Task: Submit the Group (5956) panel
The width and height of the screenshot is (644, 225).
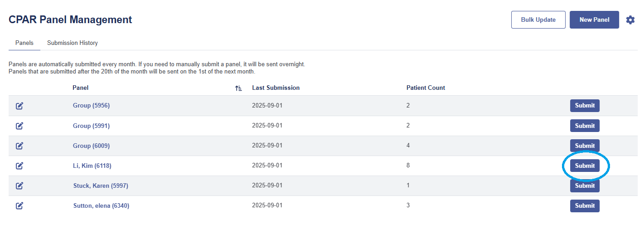Action: click(585, 106)
